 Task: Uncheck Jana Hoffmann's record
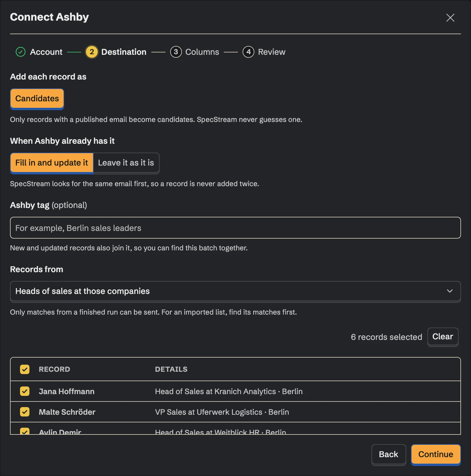(x=25, y=391)
